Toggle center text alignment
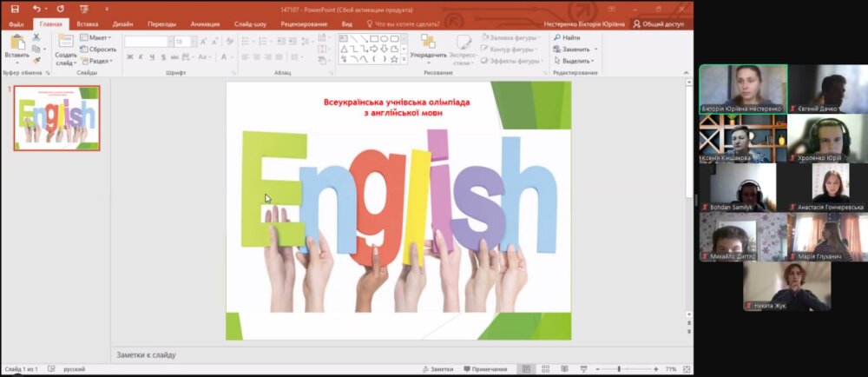 pyautogui.click(x=257, y=57)
